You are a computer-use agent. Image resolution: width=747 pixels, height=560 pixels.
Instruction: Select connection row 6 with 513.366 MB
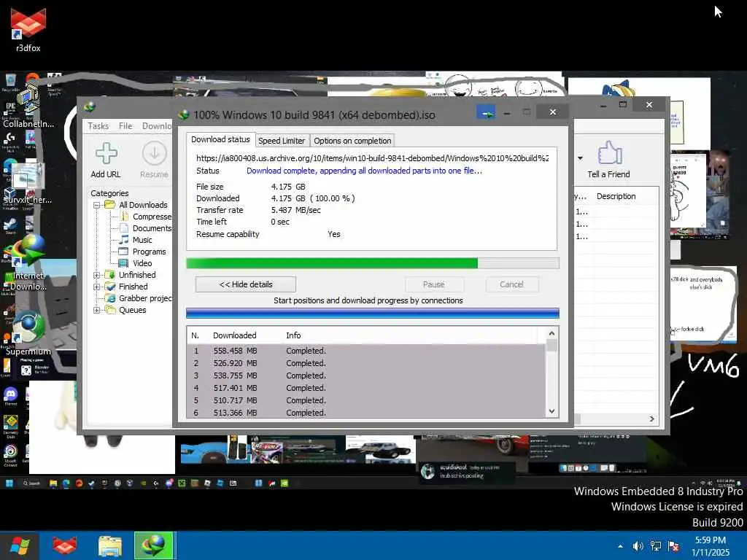tap(366, 413)
